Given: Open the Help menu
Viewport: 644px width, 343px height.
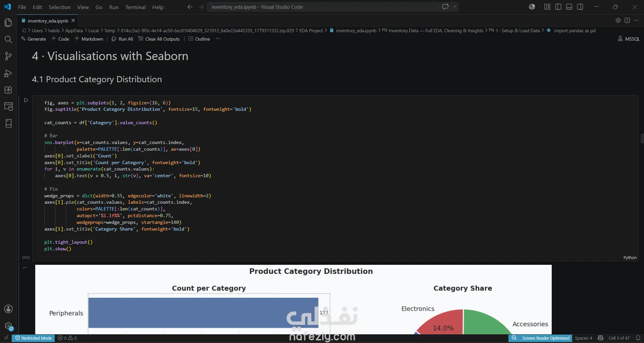Looking at the screenshot, I should pos(158,7).
